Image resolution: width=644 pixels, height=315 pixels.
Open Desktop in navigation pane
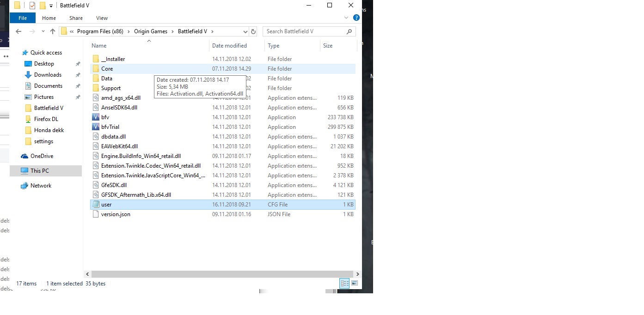pyautogui.click(x=44, y=64)
